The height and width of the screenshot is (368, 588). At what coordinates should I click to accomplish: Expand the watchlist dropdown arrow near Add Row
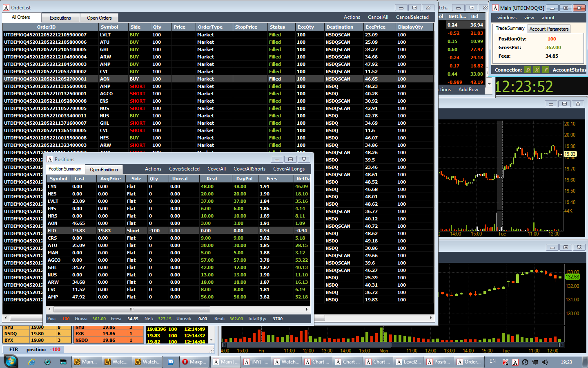click(489, 84)
